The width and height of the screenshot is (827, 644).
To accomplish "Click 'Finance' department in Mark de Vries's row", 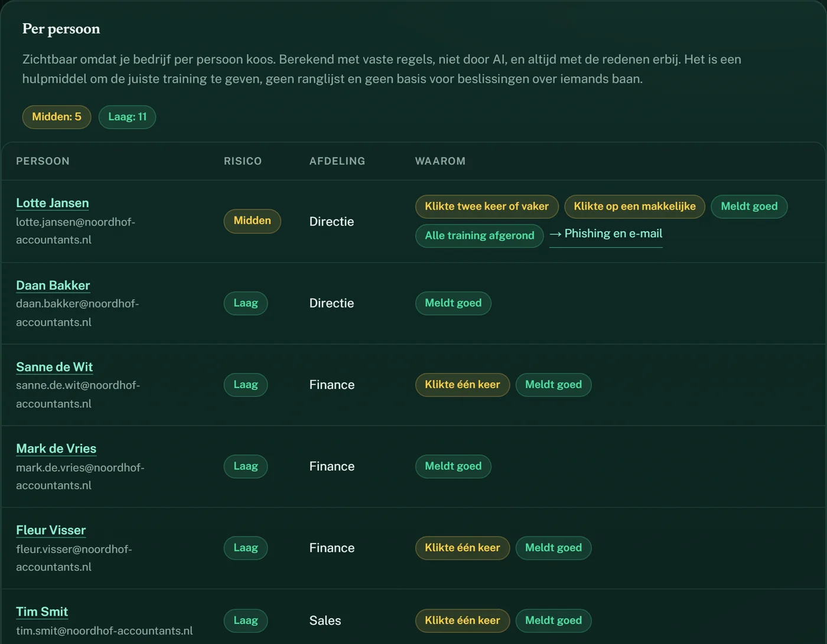I will tap(332, 466).
